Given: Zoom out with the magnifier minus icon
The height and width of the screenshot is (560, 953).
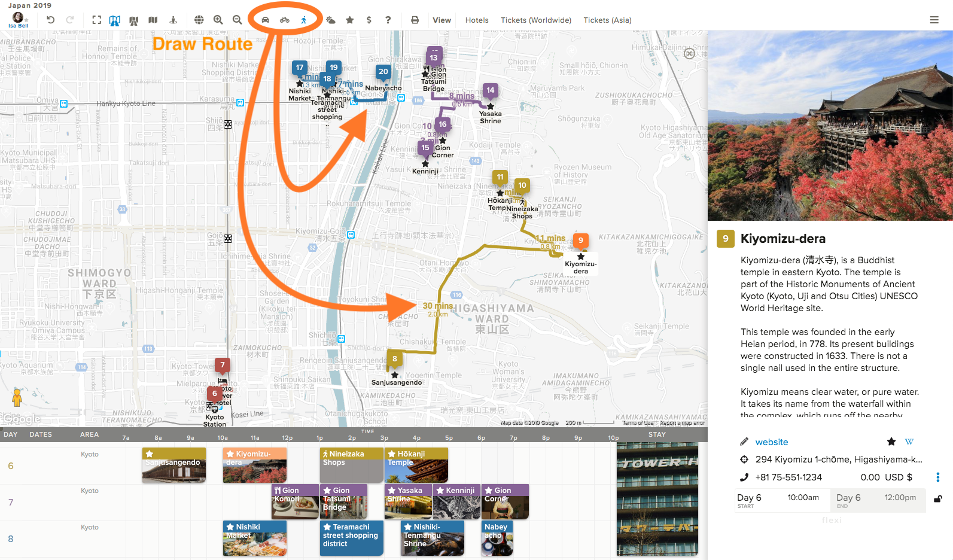Looking at the screenshot, I should (x=238, y=20).
